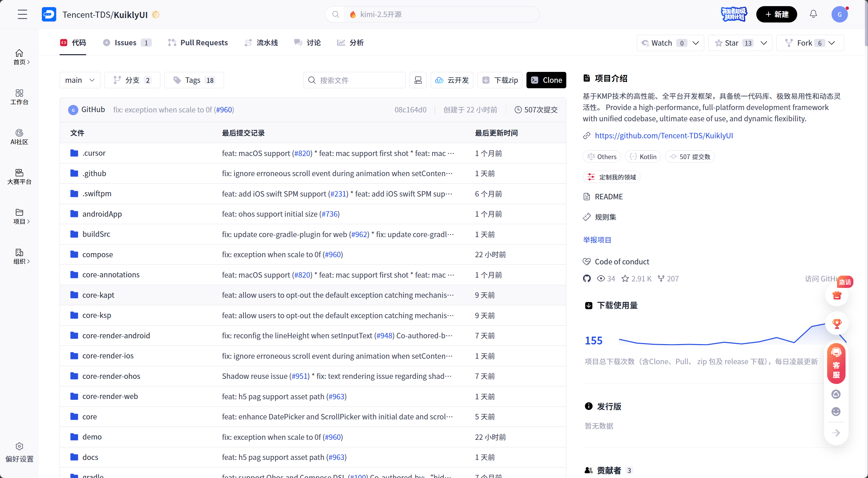Open the hamburger menu icon
868x478 pixels.
22,14
